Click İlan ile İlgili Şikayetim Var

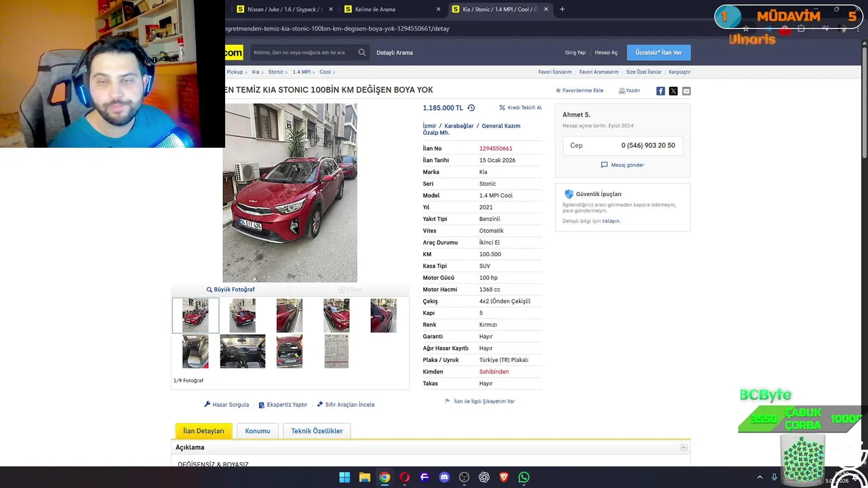(479, 401)
